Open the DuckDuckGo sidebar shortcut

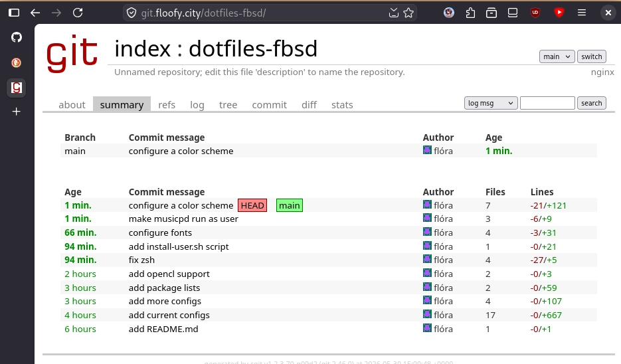coord(16,62)
